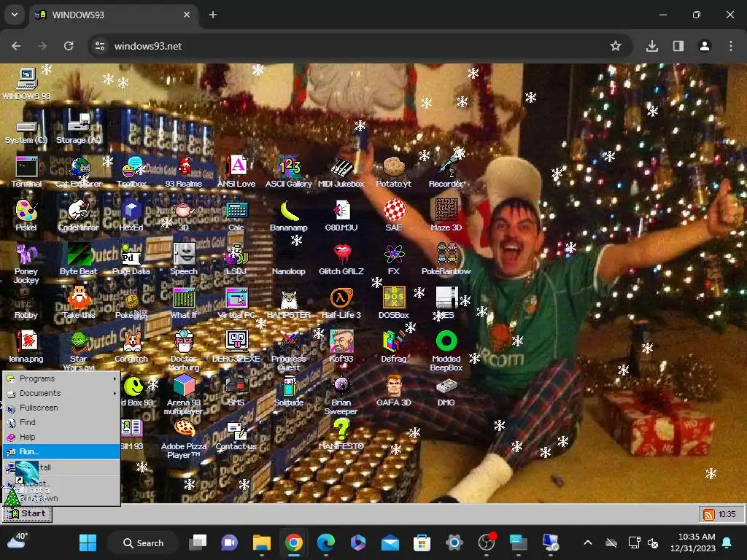Image resolution: width=747 pixels, height=560 pixels.
Task: Show hidden icons in the system tray
Action: tap(588, 542)
